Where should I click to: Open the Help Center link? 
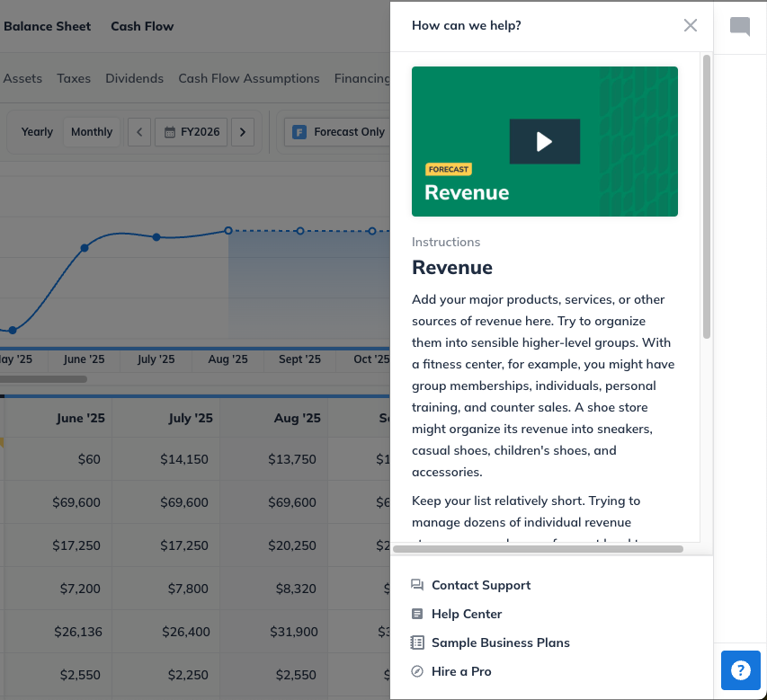click(467, 614)
